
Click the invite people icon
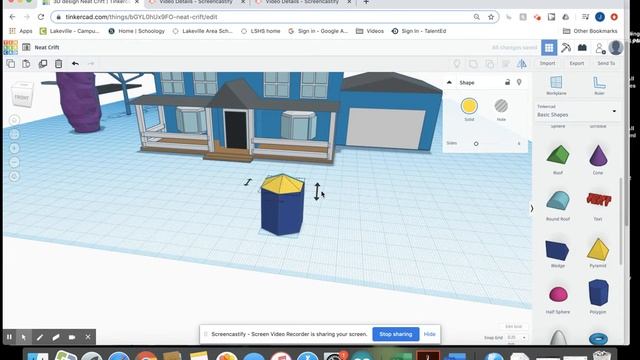click(600, 49)
